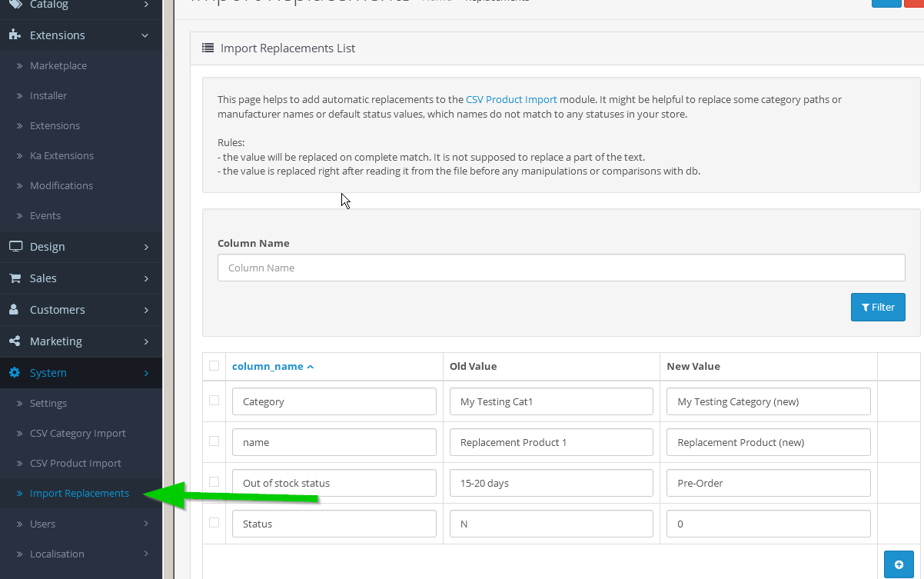The width and height of the screenshot is (924, 579).
Task: Expand the Localisation submenu arrow
Action: [x=146, y=554]
